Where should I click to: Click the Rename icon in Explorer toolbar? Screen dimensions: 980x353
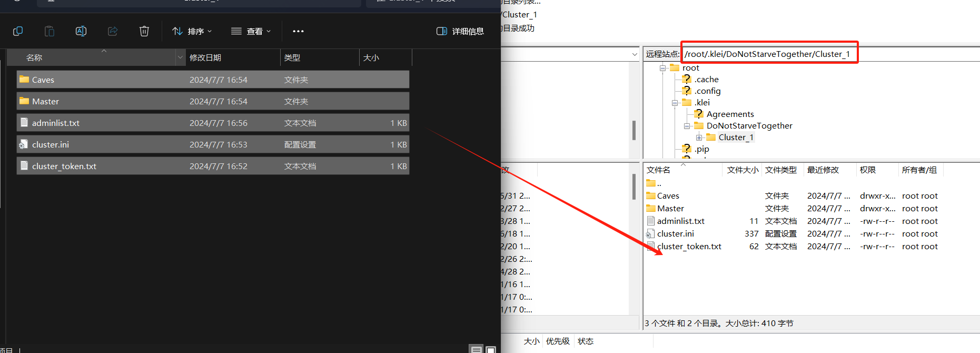[81, 31]
